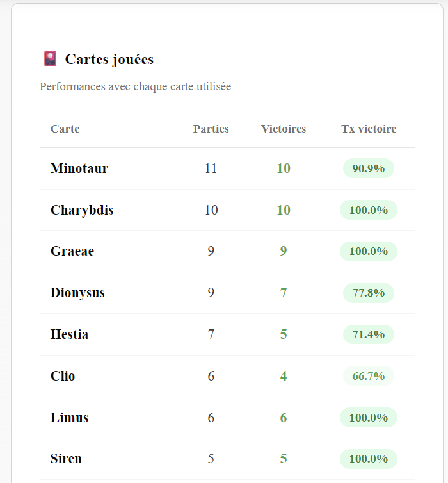Image resolution: width=448 pixels, height=483 pixels.
Task: Select the Hestia card name
Action: point(69,334)
